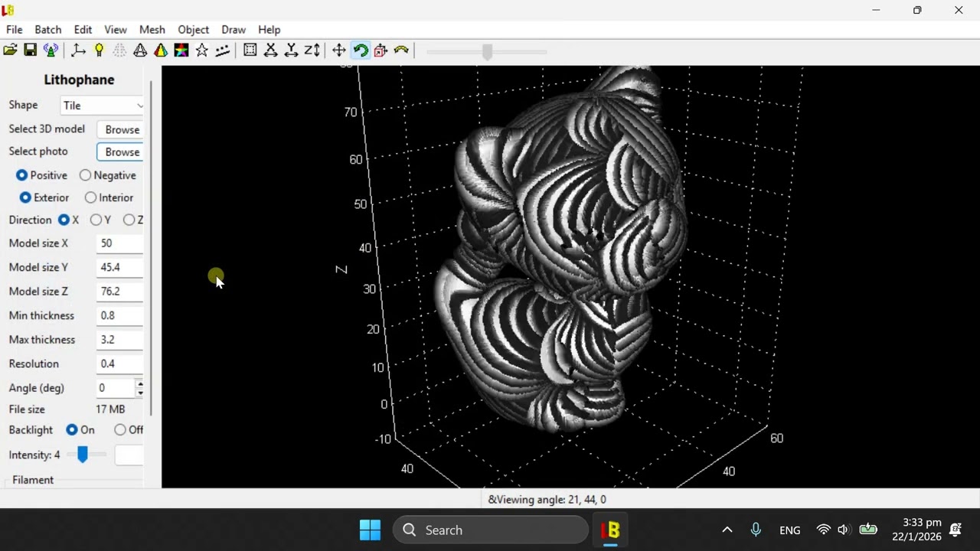Click the empty box beside Intensity slider
This screenshot has width=980, height=551.
(129, 455)
